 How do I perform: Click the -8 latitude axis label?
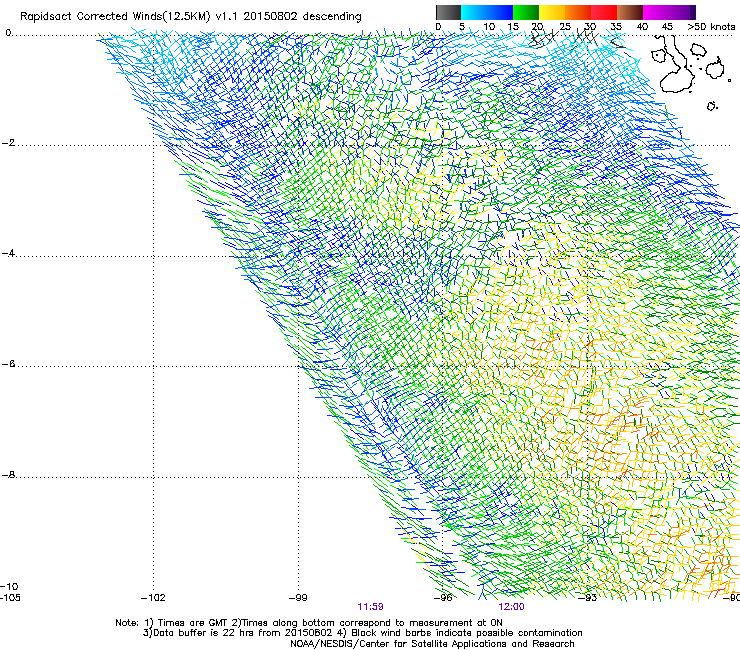8,475
